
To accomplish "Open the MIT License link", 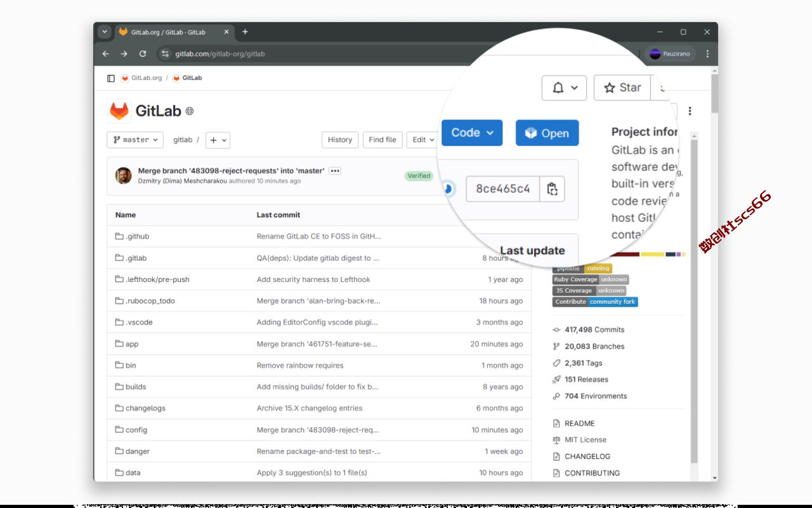I will click(x=586, y=440).
